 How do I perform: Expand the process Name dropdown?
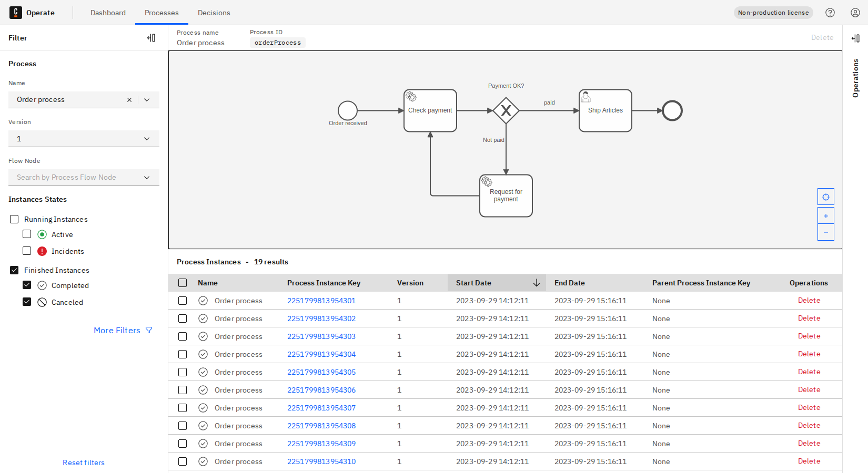coord(147,99)
